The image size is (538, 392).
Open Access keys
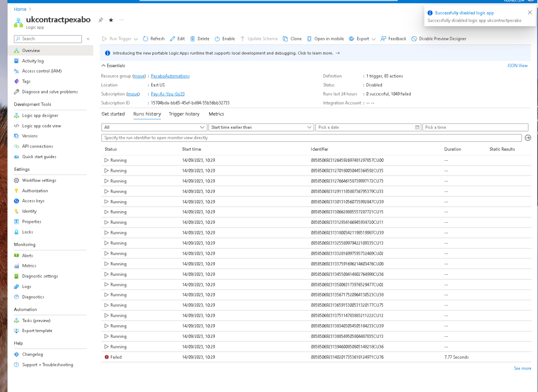[x=33, y=201]
